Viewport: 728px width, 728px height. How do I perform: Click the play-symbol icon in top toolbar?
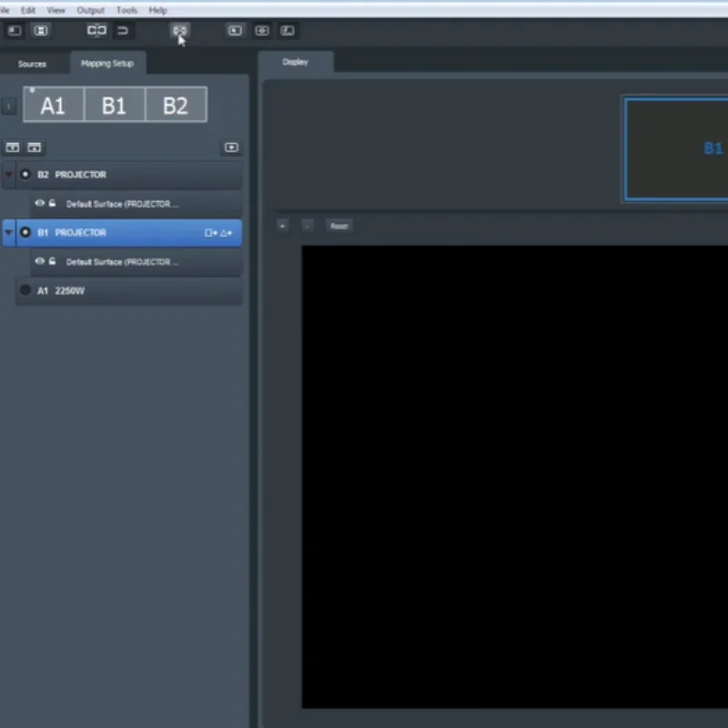235,30
